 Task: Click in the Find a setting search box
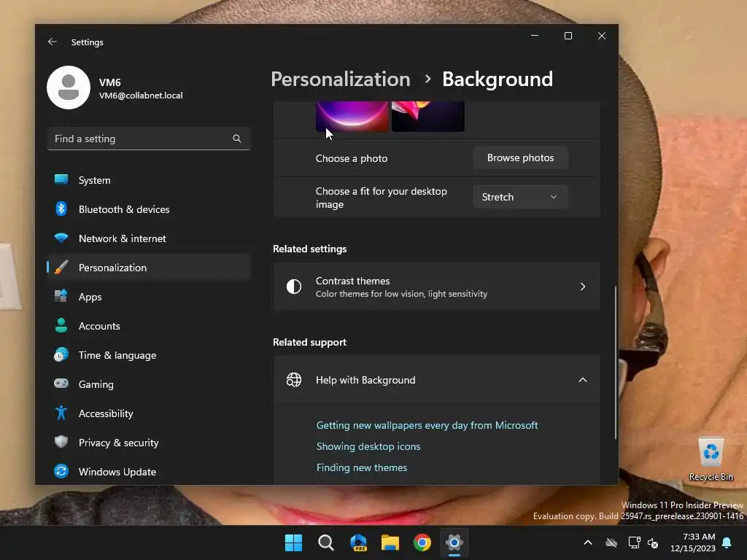[x=149, y=139]
